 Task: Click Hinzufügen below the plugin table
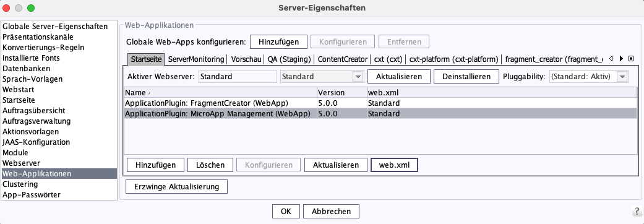[x=156, y=165]
